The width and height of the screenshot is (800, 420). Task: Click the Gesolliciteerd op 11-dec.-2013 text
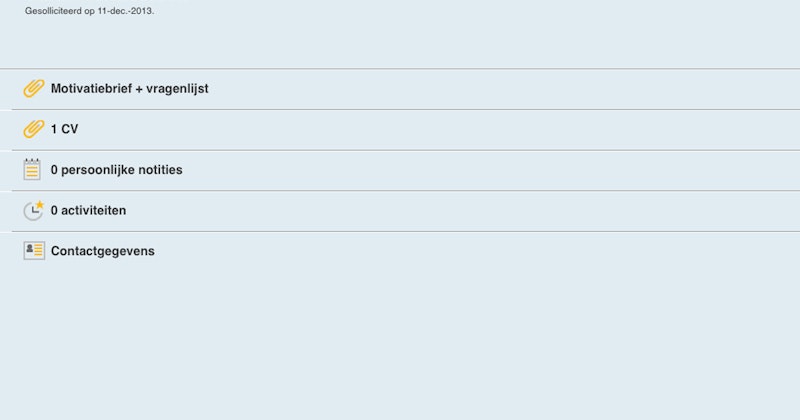click(89, 11)
